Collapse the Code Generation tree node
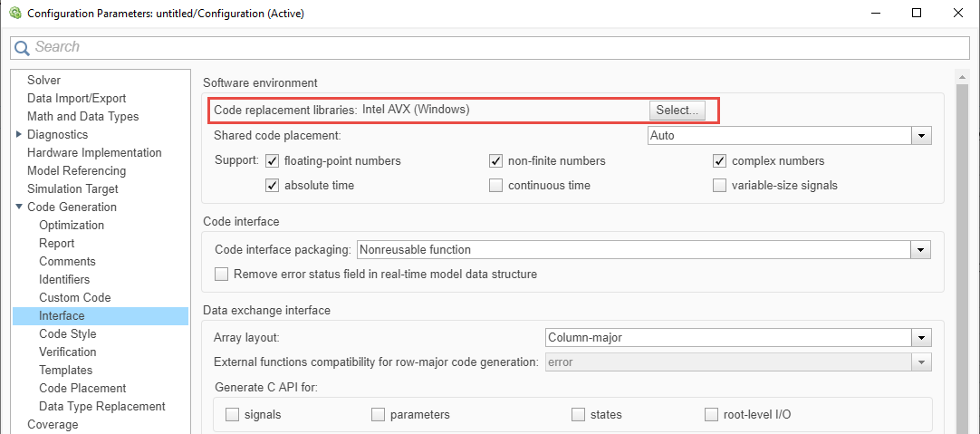This screenshot has height=434, width=980. [19, 207]
